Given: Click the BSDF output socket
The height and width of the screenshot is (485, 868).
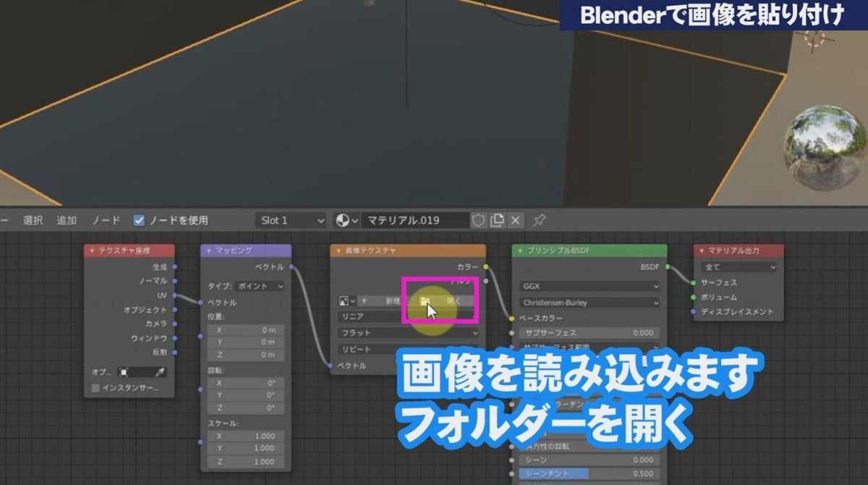Looking at the screenshot, I should pyautogui.click(x=667, y=266).
